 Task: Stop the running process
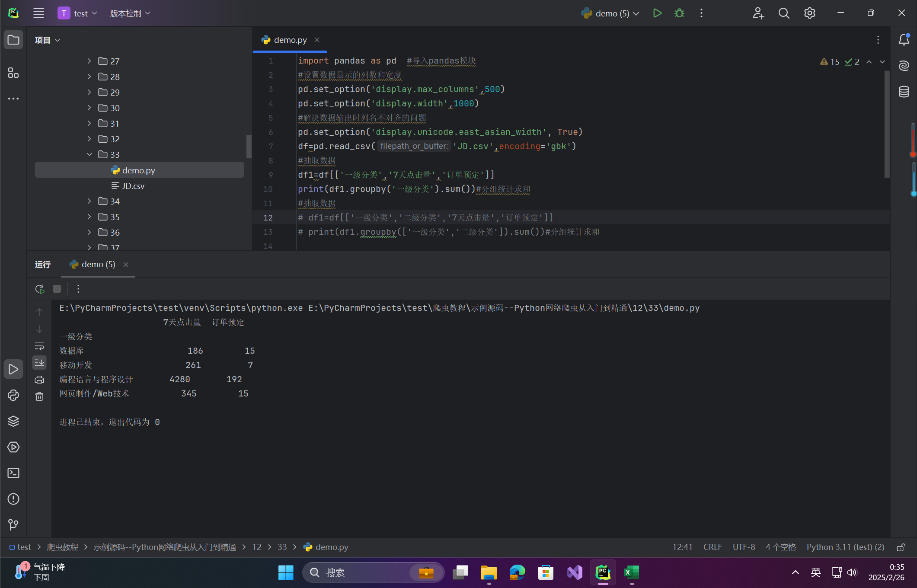[57, 289]
